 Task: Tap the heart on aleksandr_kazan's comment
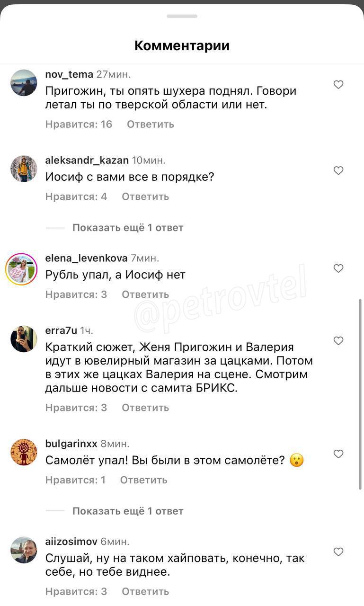click(338, 170)
